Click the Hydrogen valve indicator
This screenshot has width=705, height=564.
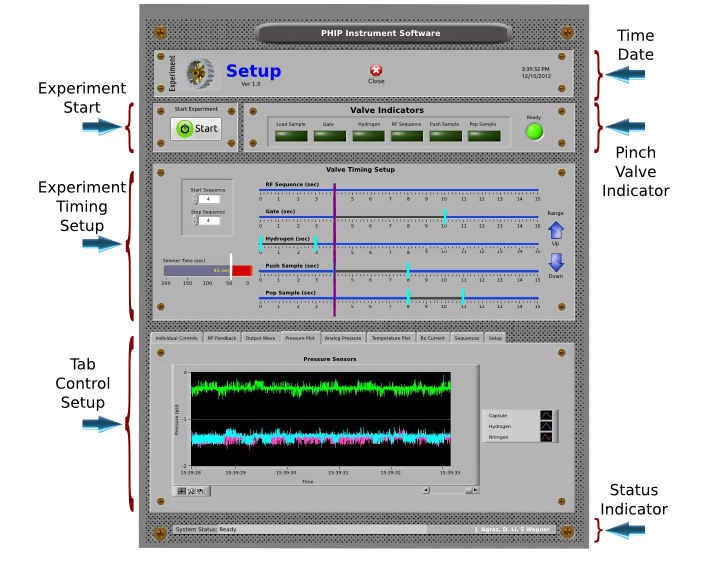coord(368,136)
